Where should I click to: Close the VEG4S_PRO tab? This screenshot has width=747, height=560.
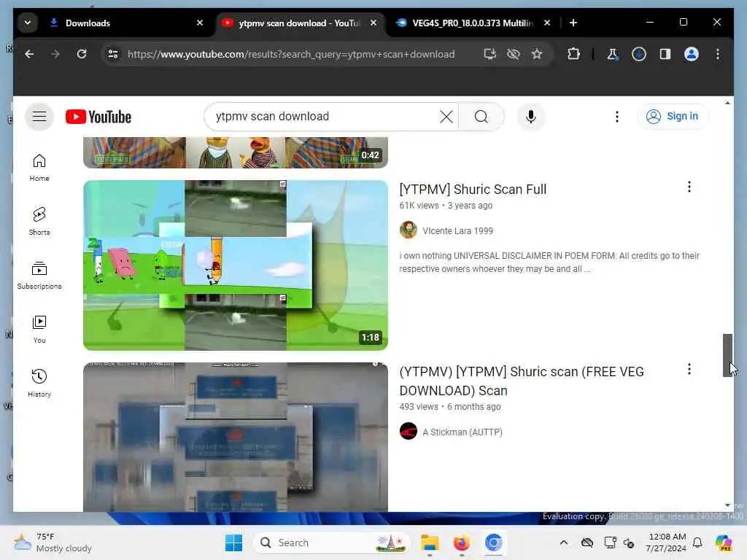click(x=547, y=23)
